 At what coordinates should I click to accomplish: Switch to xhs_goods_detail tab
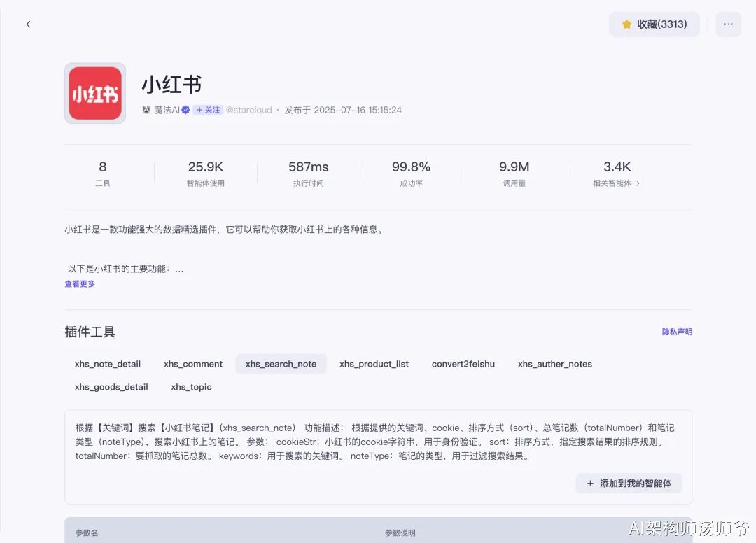pyautogui.click(x=111, y=387)
